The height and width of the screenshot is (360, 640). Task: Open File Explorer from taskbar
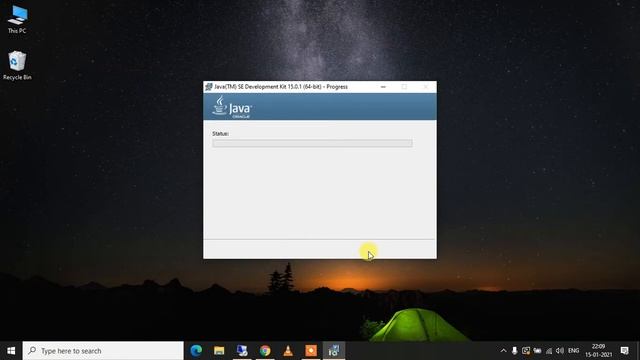tap(219, 351)
